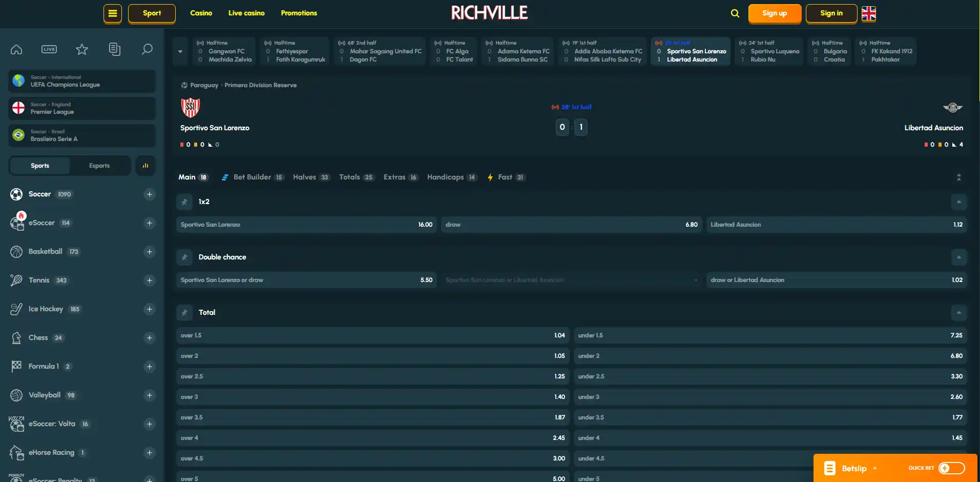This screenshot has height=482, width=980.
Task: Open the Promotions page
Action: tap(299, 13)
